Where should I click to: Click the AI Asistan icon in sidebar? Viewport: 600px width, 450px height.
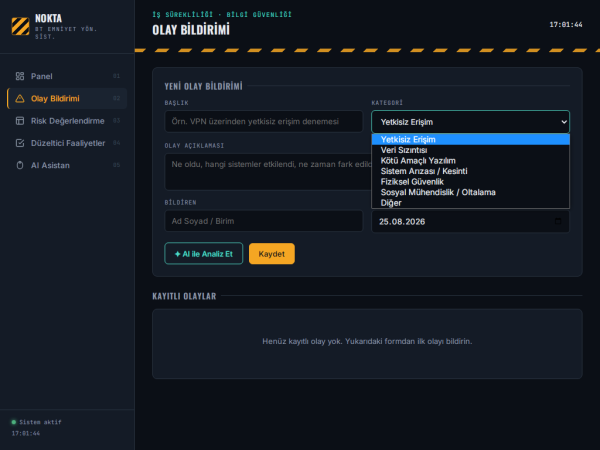coord(20,165)
